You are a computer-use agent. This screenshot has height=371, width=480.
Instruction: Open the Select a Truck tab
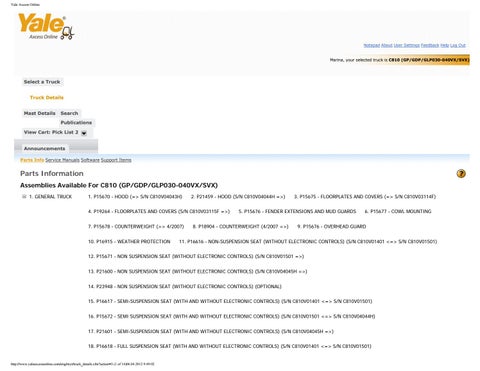(42, 82)
